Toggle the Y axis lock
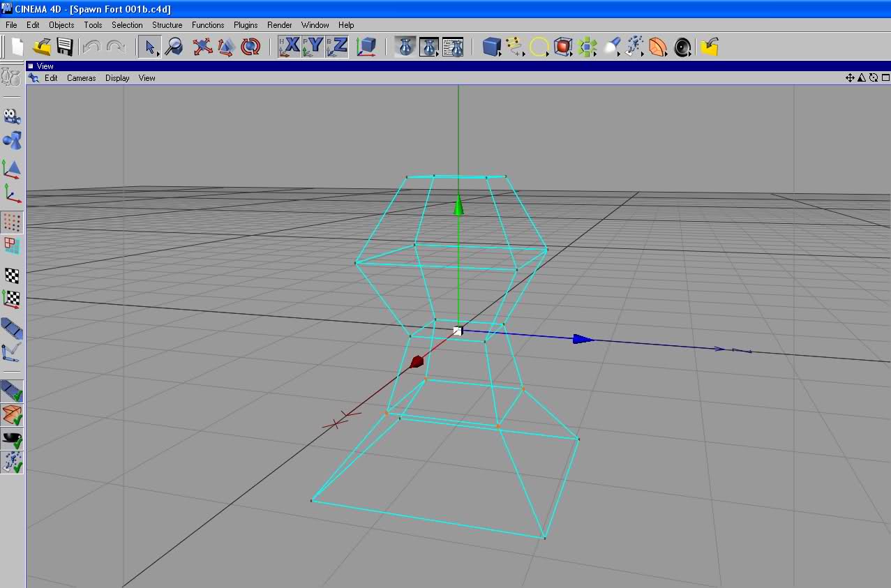 [314, 47]
